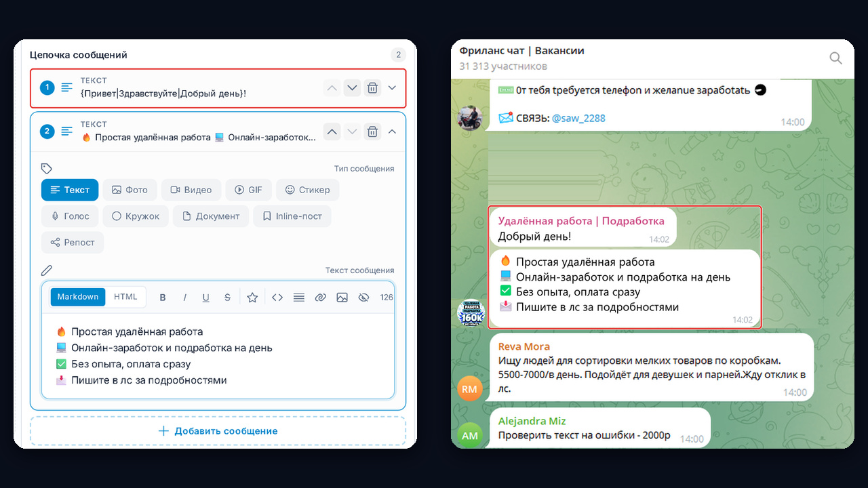Click the image icon in editor toolbar
The image size is (868, 488).
click(342, 298)
